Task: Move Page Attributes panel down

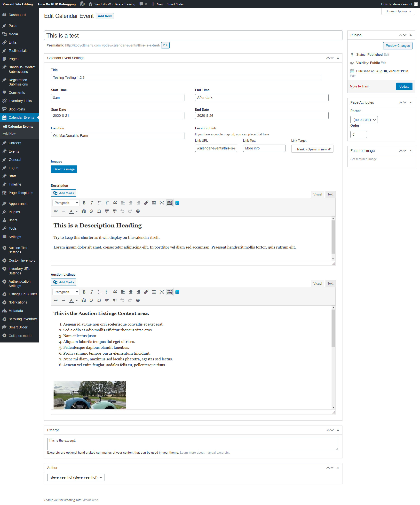Action: point(405,102)
